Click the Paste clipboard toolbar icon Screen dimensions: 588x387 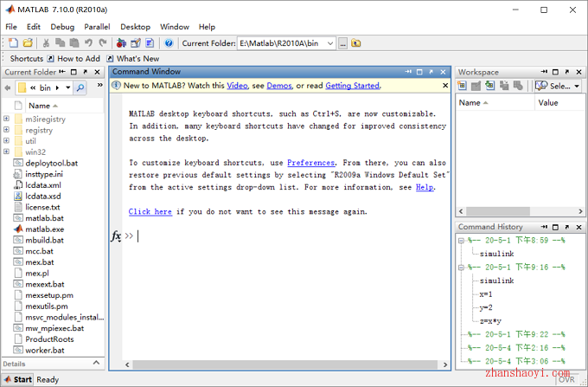pos(74,43)
